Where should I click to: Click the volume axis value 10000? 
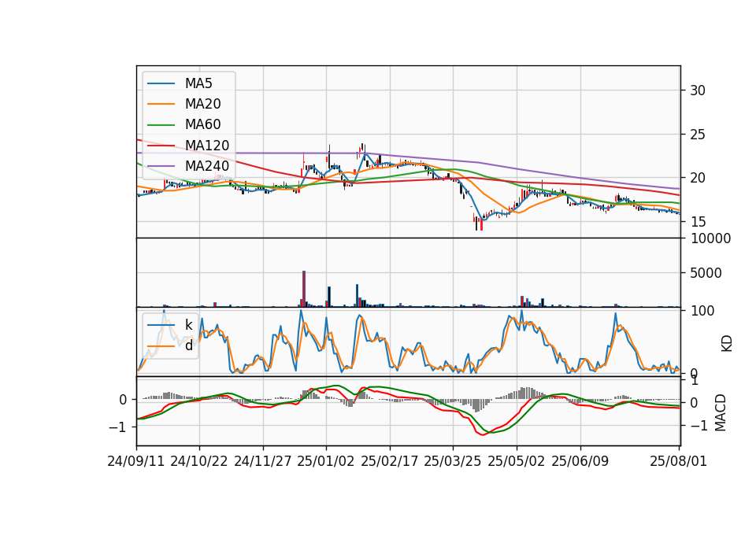(710, 238)
